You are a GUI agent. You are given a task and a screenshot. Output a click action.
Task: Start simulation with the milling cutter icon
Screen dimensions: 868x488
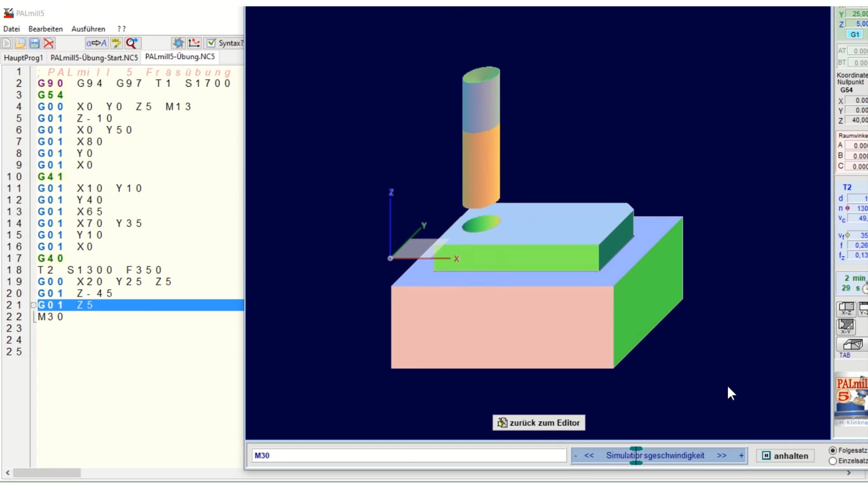click(178, 43)
